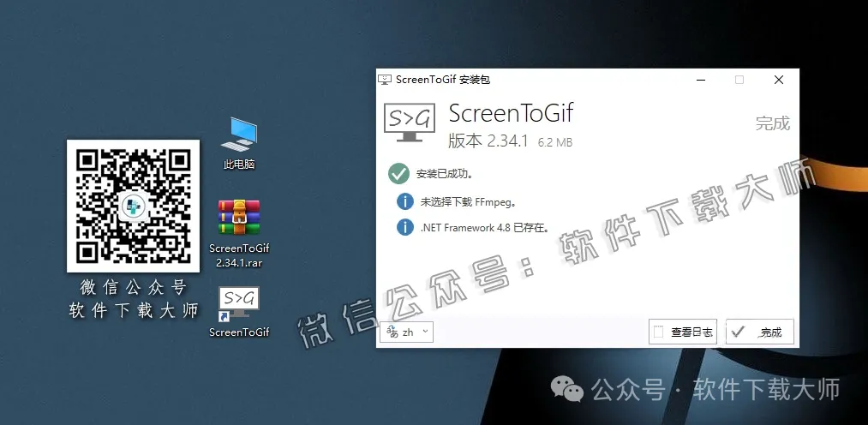Click the ScreenToGif S>G logo in installer

[x=409, y=122]
